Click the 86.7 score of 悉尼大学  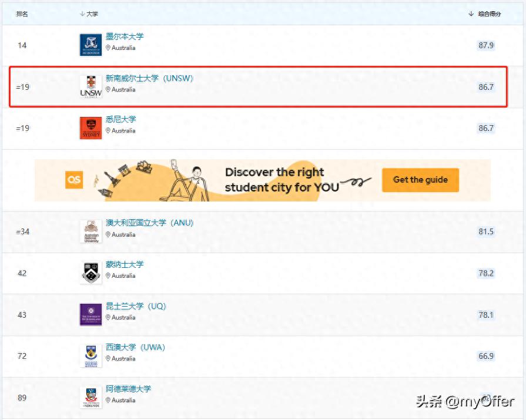pyautogui.click(x=486, y=128)
